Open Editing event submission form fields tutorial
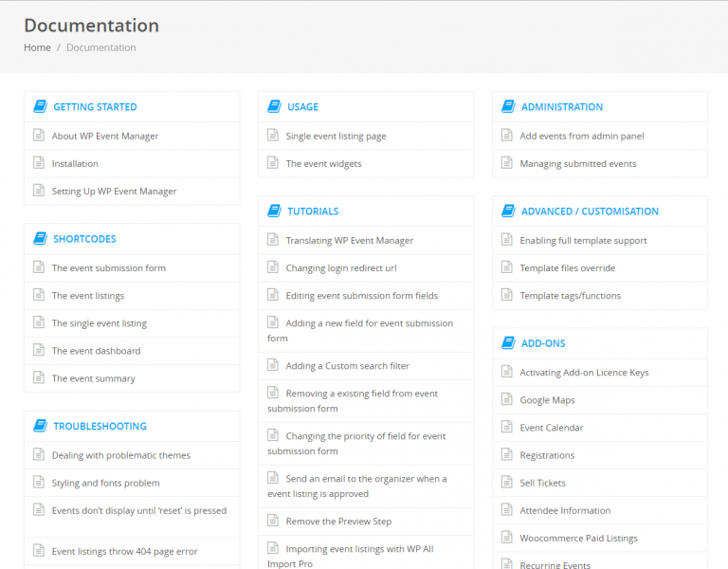The height and width of the screenshot is (569, 728). (362, 296)
